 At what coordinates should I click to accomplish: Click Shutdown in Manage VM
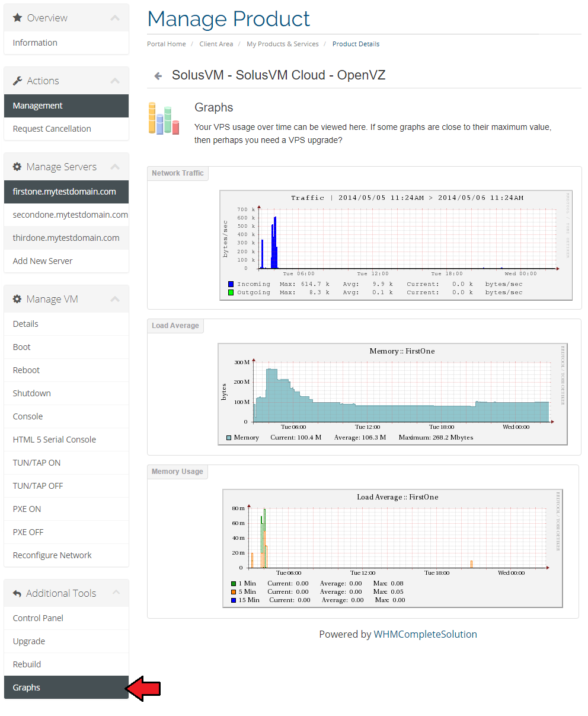66,393
